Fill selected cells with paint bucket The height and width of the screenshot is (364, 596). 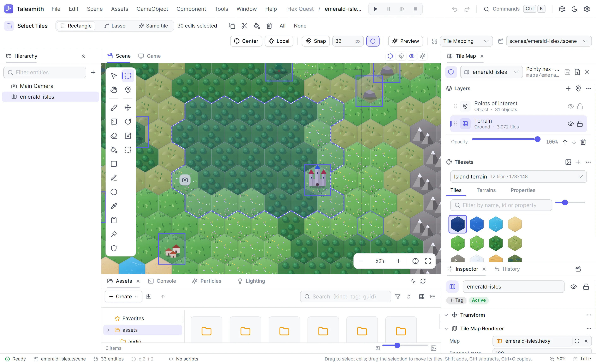click(x=257, y=26)
